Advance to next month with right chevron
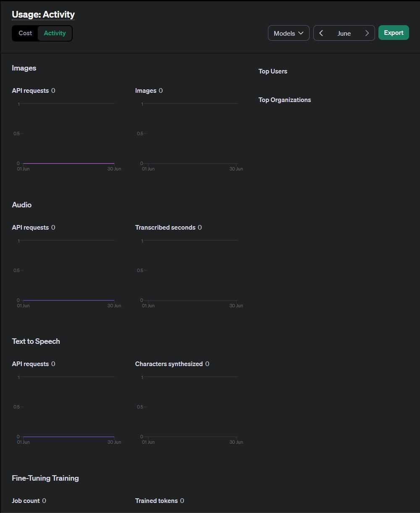The image size is (420, 513). pyautogui.click(x=367, y=33)
